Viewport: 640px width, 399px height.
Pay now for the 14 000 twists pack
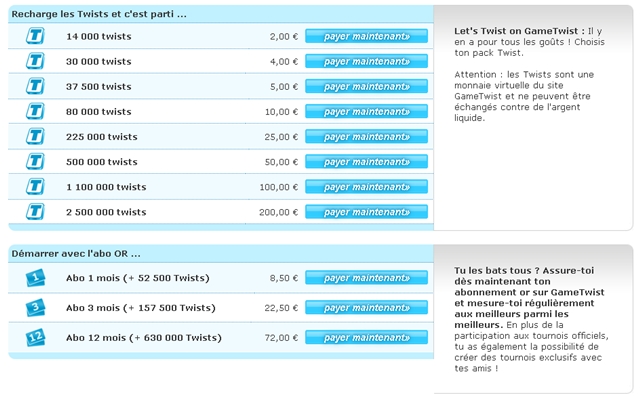pos(367,36)
